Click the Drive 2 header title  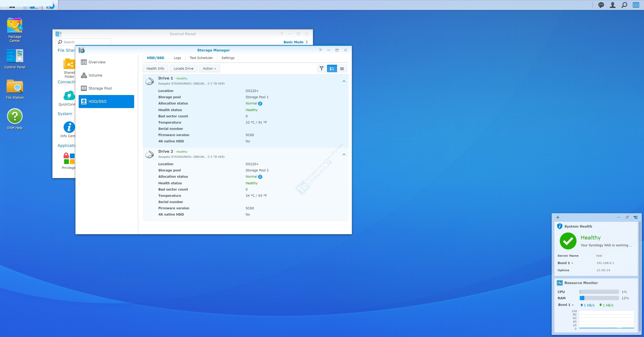coord(165,151)
